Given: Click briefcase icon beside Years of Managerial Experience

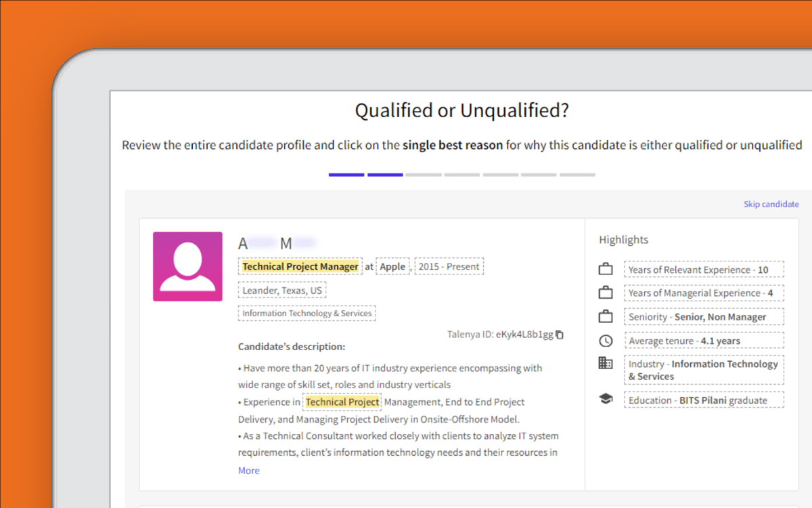Looking at the screenshot, I should 606,293.
